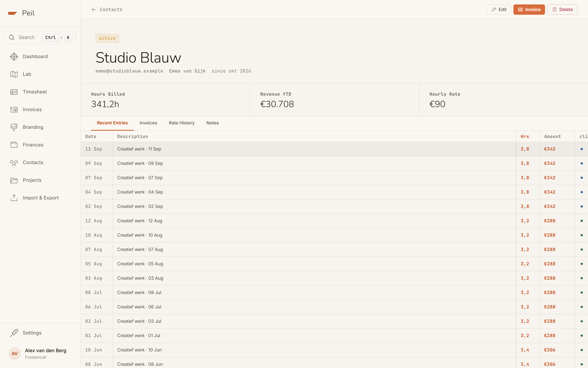Click the Projects folder icon

pos(14,180)
